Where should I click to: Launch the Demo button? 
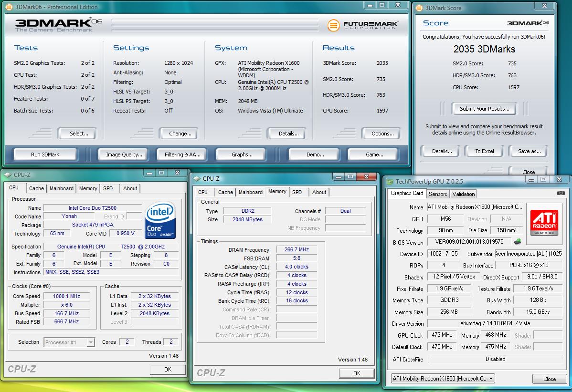pos(315,155)
